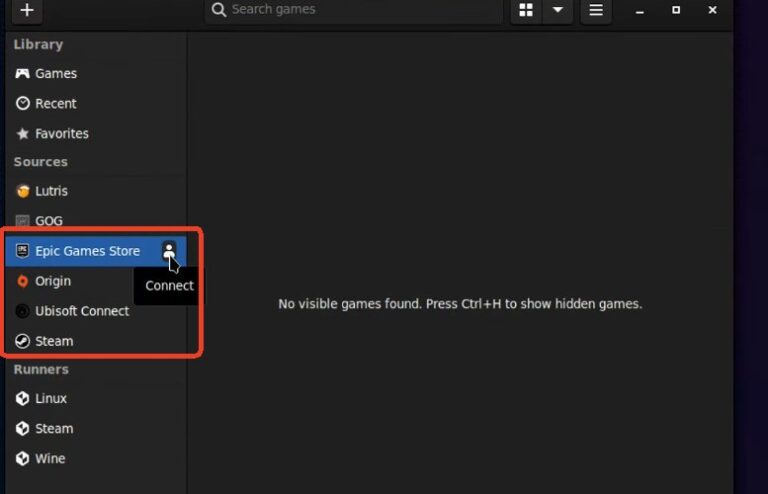
Task: Click the No visible games found message
Action: click(460, 304)
